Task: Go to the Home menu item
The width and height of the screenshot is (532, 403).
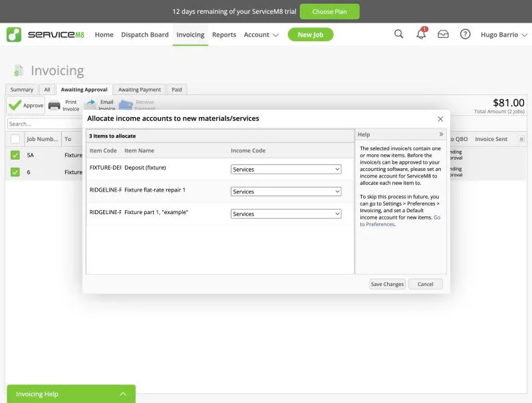Action: [104, 35]
